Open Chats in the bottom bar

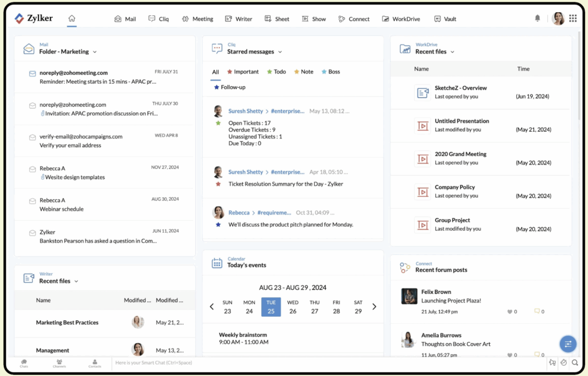tap(24, 363)
